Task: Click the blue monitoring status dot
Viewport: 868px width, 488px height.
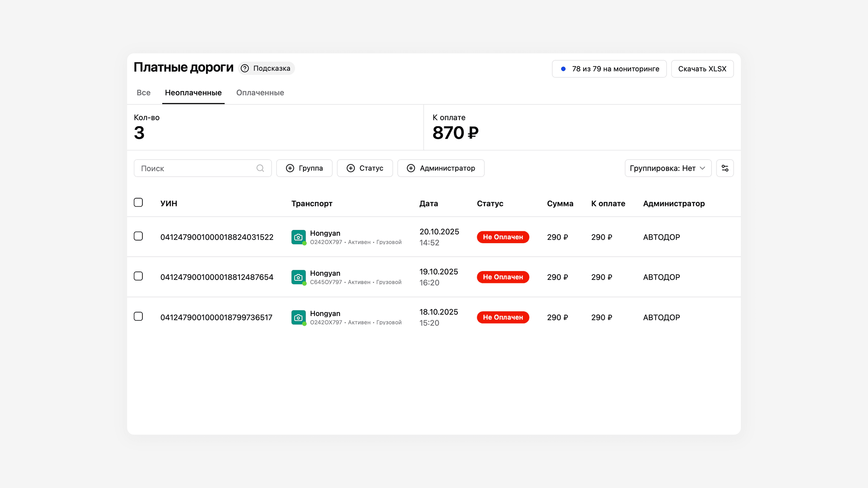Action: point(563,69)
